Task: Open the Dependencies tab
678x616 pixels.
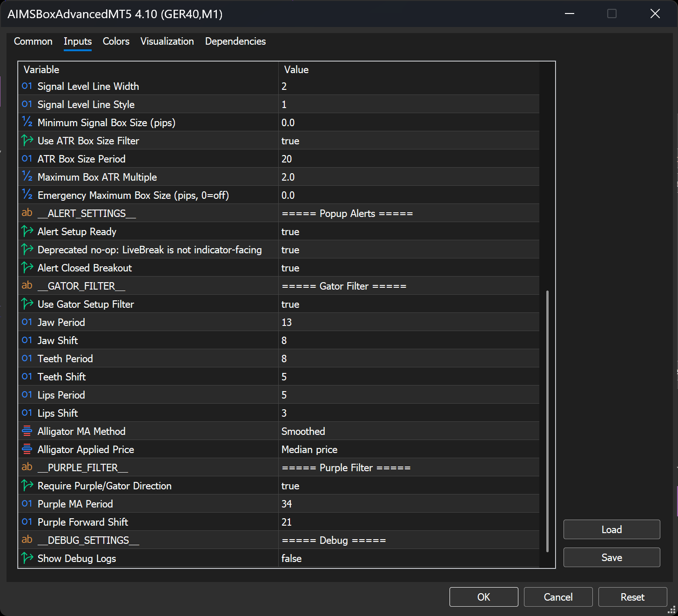Action: pos(235,41)
